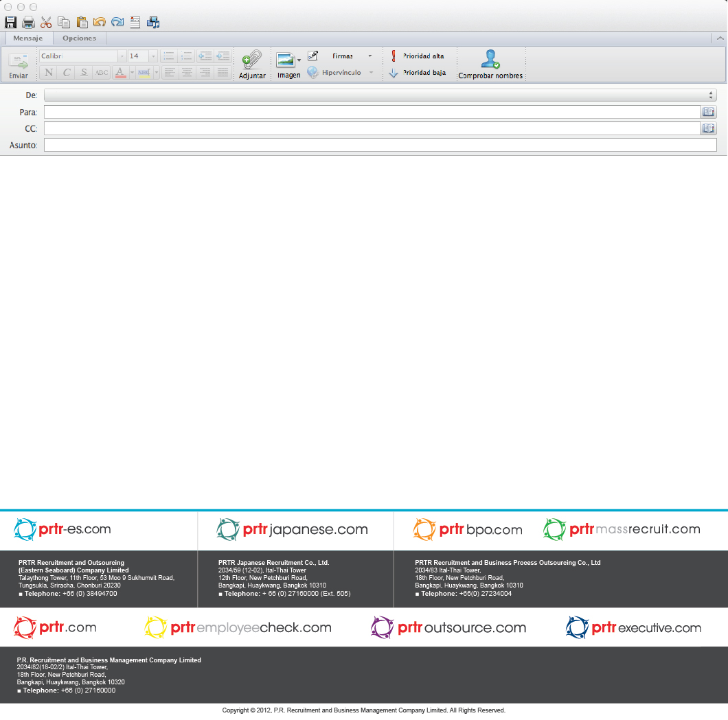Toggle italic (C) formatting
The width and height of the screenshot is (728, 720).
(66, 72)
